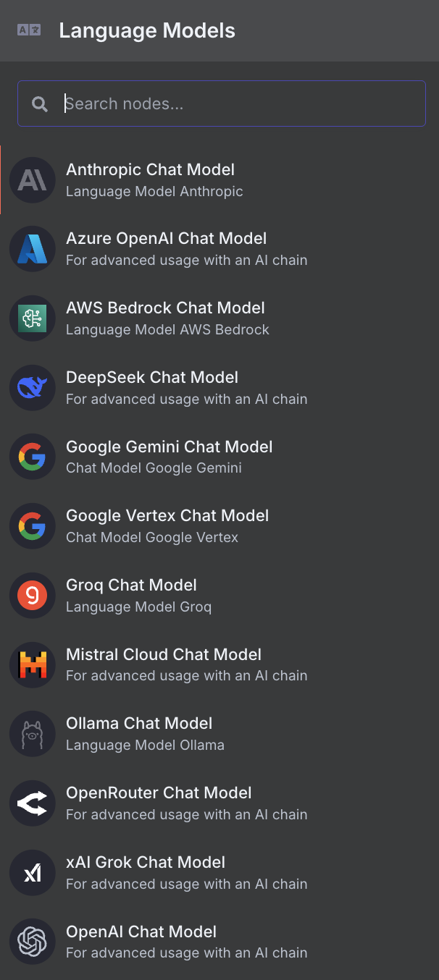Click the Anthropic logo icon
439x980 pixels.
pyautogui.click(x=33, y=180)
